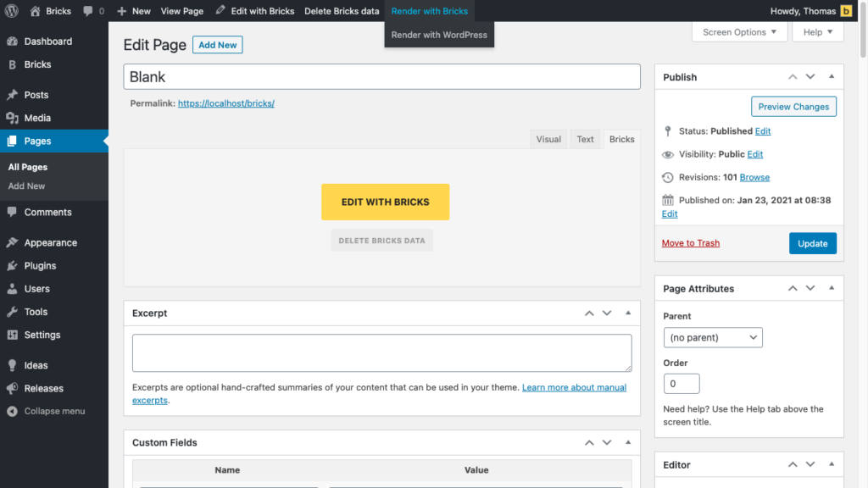The image size is (868, 488).
Task: Open the Help tab dropdown
Action: (x=817, y=32)
